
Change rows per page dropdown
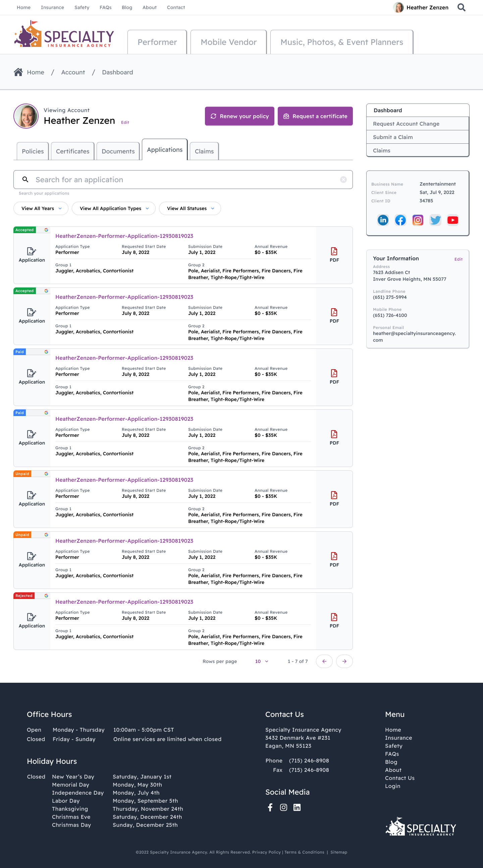tap(261, 661)
